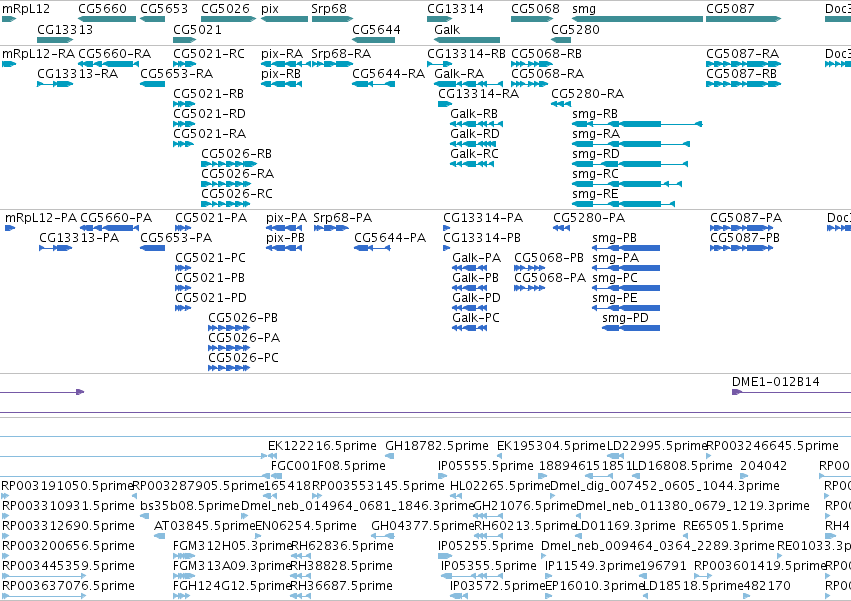Image resolution: width=851 pixels, height=601 pixels.
Task: Select the CG13313 gene label
Action: pyautogui.click(x=65, y=29)
